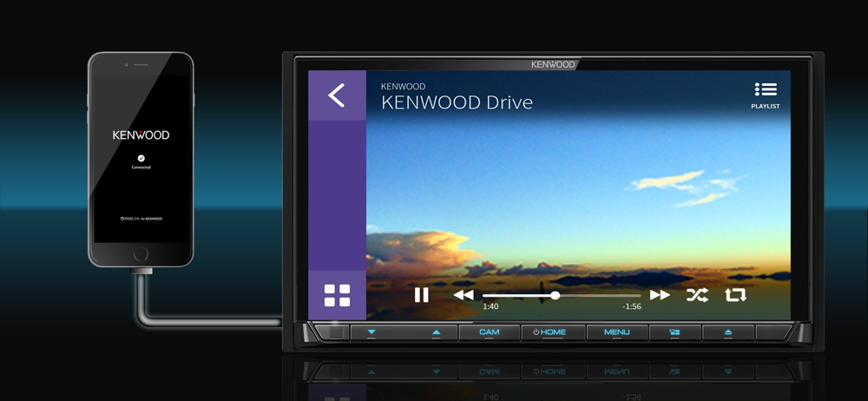Toggle shuffle with the crossed-arrows icon
Screen dimensions: 868x401
coord(697,295)
